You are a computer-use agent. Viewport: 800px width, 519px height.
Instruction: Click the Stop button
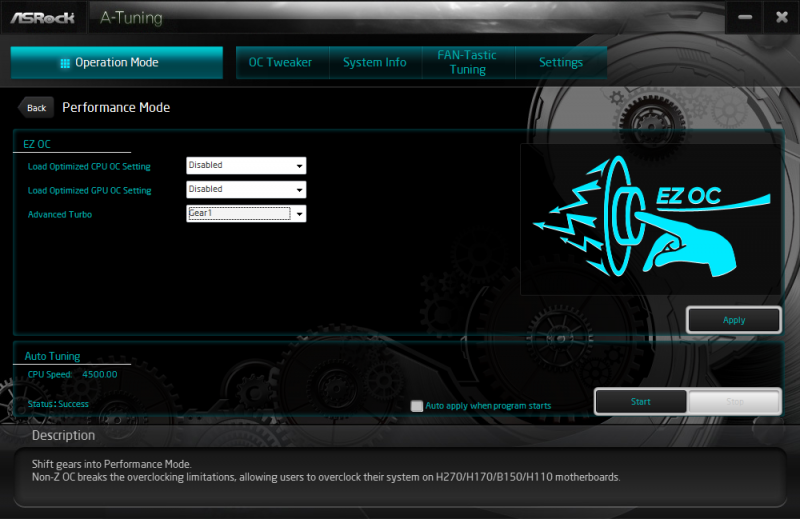(735, 402)
